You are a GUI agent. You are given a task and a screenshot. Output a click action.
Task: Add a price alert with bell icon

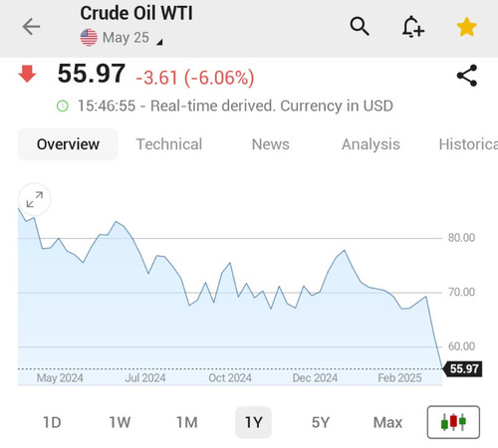click(413, 27)
